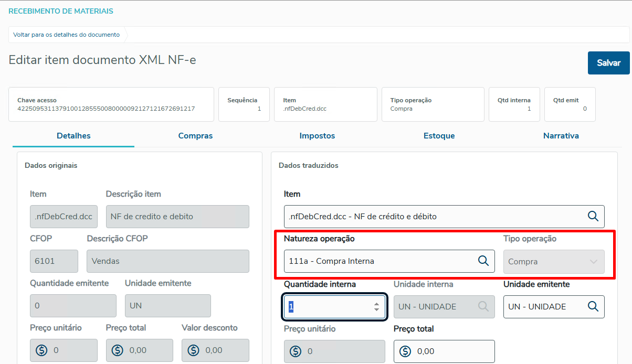Switch to the Compras tab
This screenshot has width=632, height=364.
click(195, 136)
